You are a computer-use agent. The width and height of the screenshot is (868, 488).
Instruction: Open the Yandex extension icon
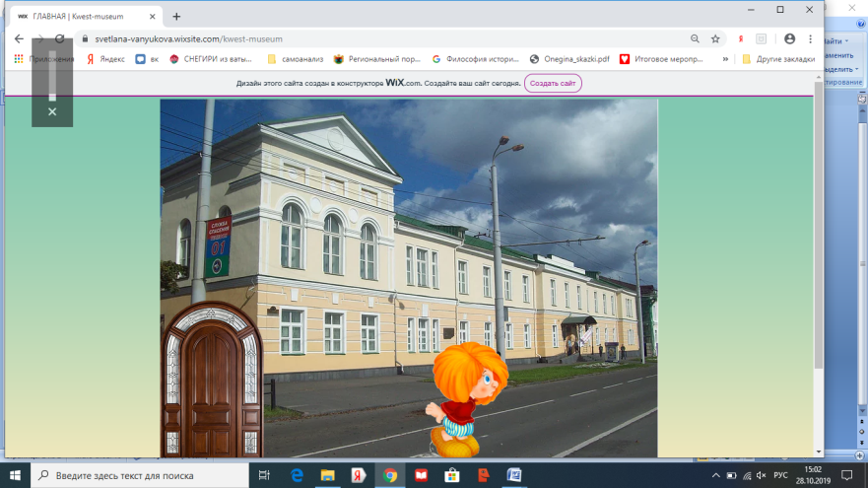[741, 38]
